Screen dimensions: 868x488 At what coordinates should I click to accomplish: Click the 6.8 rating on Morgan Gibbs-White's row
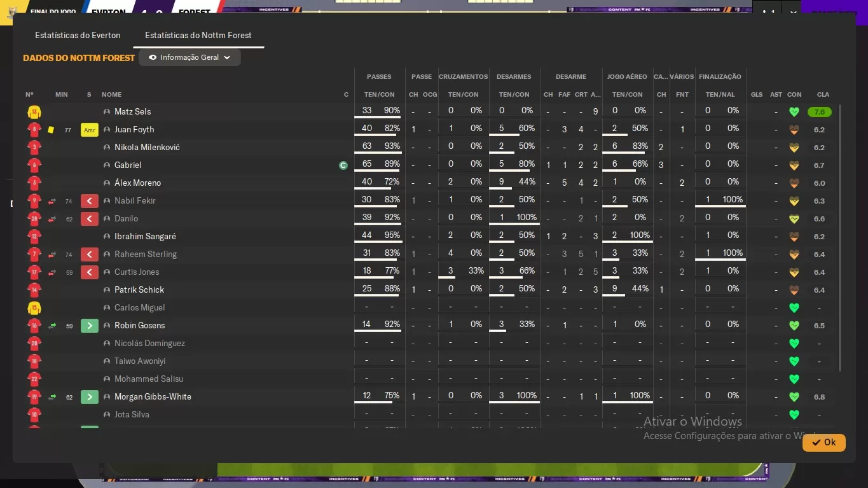[x=819, y=397]
